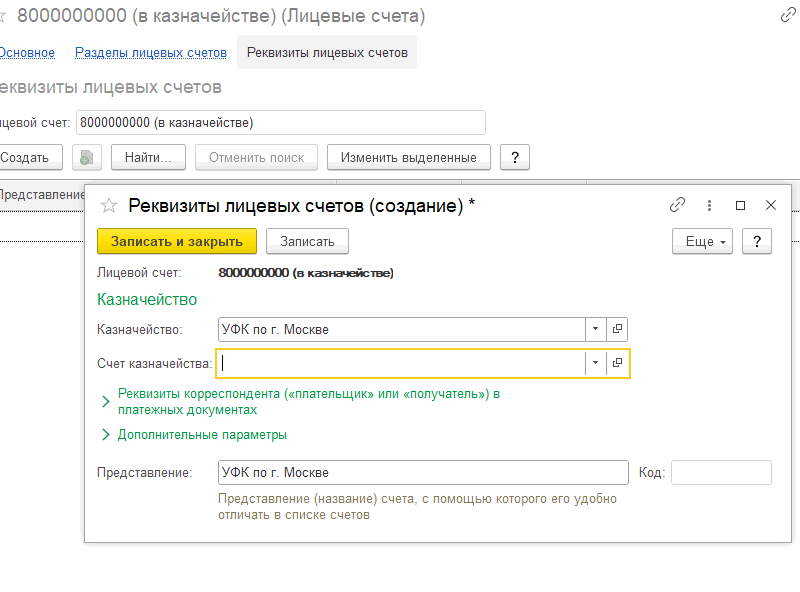Open help in the list toolbar

pyautogui.click(x=515, y=157)
